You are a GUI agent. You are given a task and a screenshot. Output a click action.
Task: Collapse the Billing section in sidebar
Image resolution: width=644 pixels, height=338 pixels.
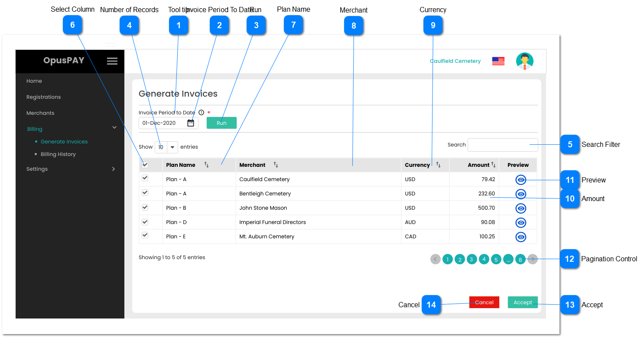(114, 128)
